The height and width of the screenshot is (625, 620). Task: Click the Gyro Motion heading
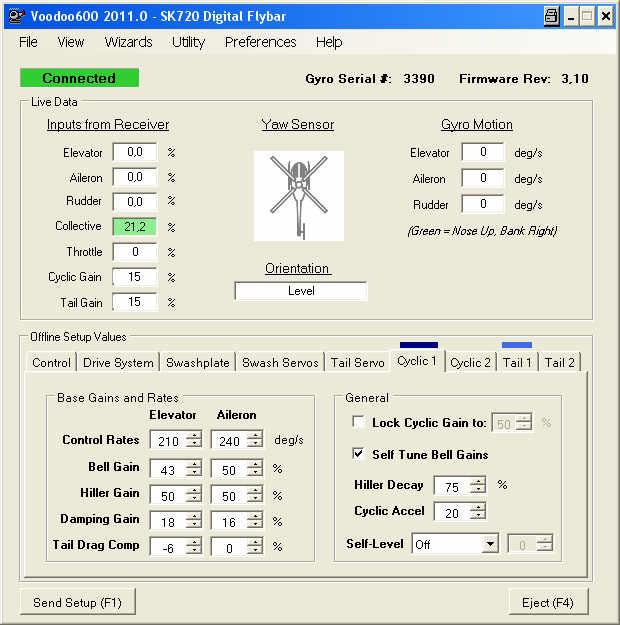(x=477, y=124)
